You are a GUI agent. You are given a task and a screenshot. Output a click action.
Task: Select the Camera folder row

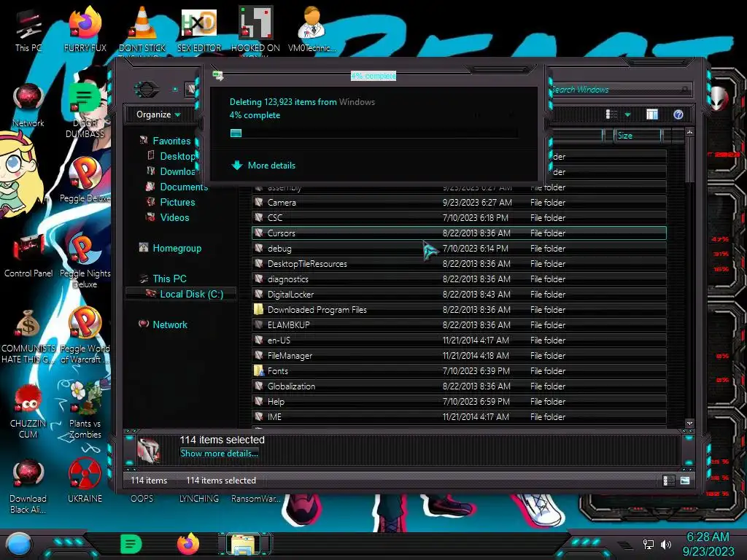(459, 203)
